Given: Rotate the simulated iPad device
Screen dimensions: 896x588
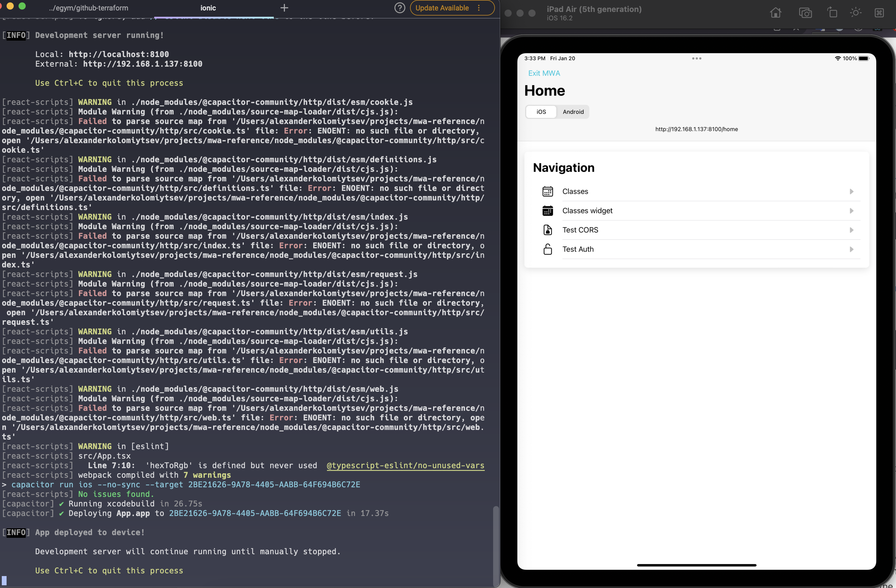Looking at the screenshot, I should tap(832, 13).
